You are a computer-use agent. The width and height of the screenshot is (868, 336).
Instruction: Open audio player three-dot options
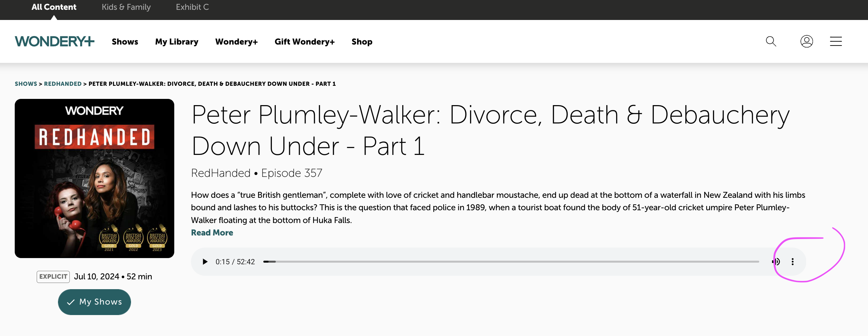(x=793, y=262)
